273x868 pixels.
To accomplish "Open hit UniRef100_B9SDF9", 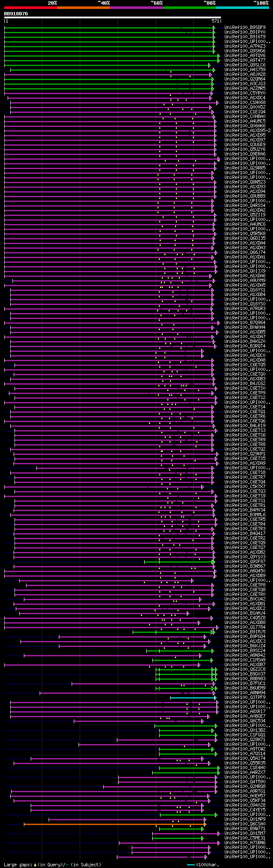I will [245, 27].
